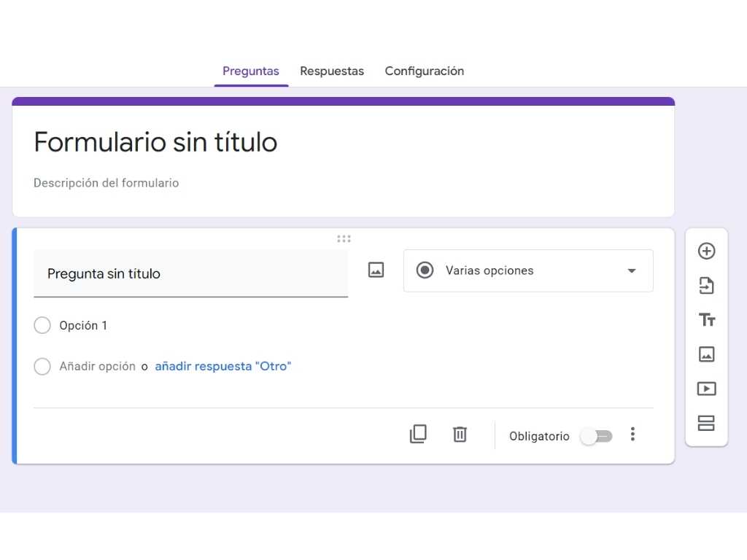Expand the question type selector arrow
The height and width of the screenshot is (560, 747).
[631, 271]
